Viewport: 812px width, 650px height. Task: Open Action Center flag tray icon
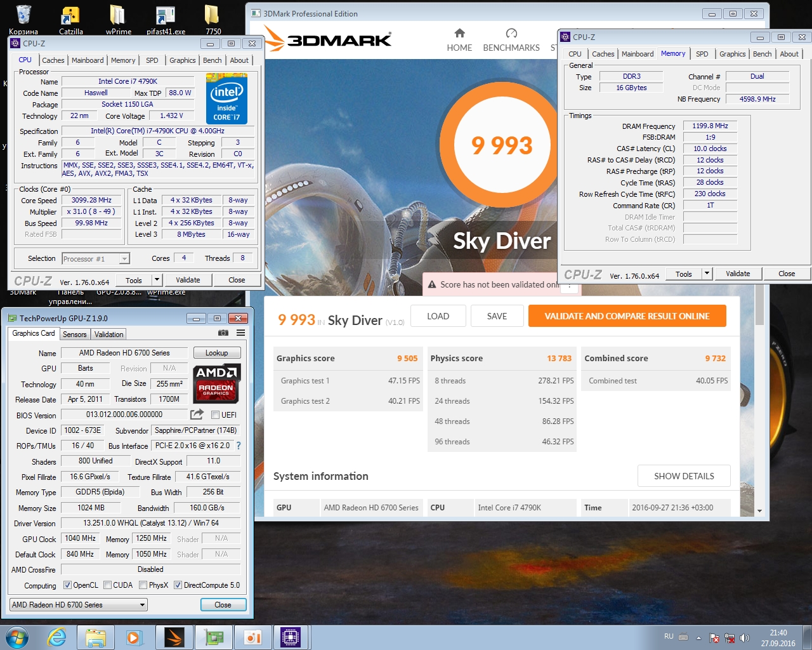(x=714, y=638)
